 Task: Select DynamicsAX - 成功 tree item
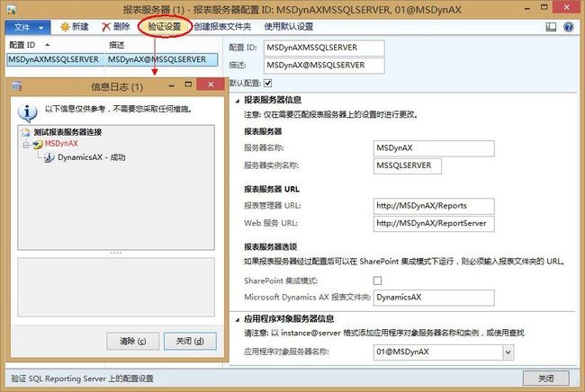(92, 157)
